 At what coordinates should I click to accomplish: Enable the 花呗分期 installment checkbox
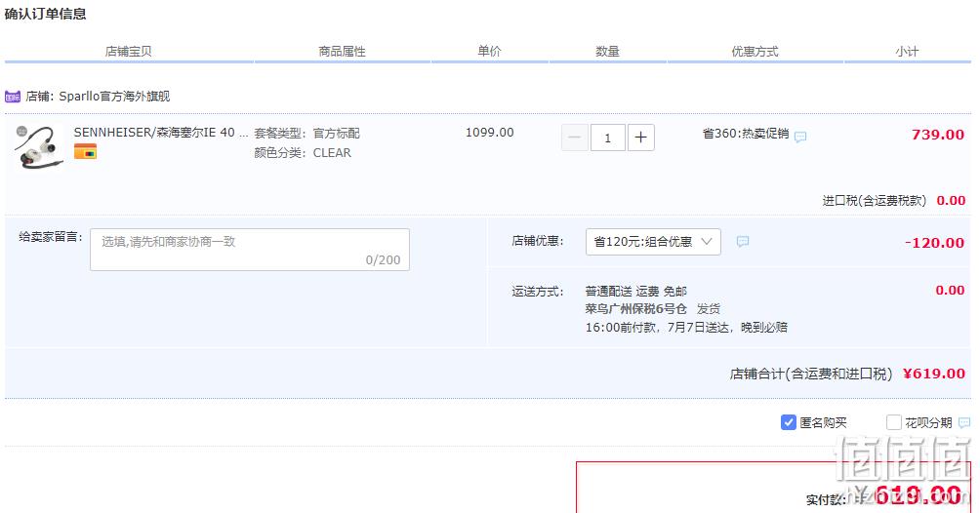point(894,422)
